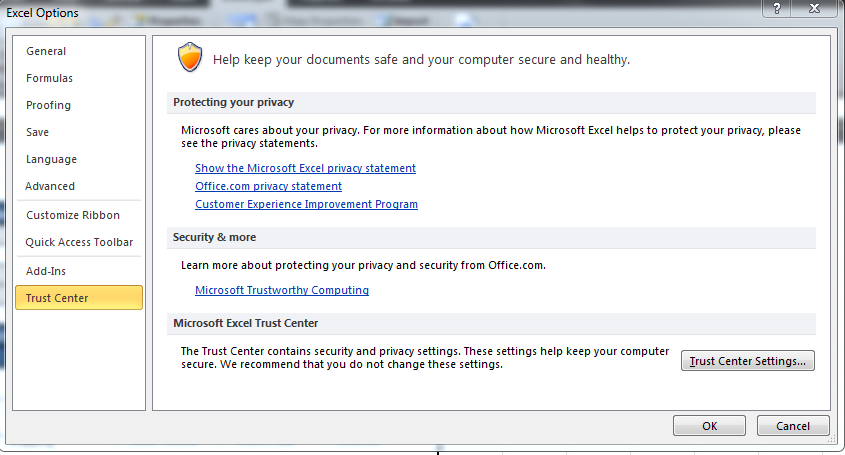Screen dimensions: 845x455
Task: Open Customize Ribbon settings
Action: click(x=73, y=215)
